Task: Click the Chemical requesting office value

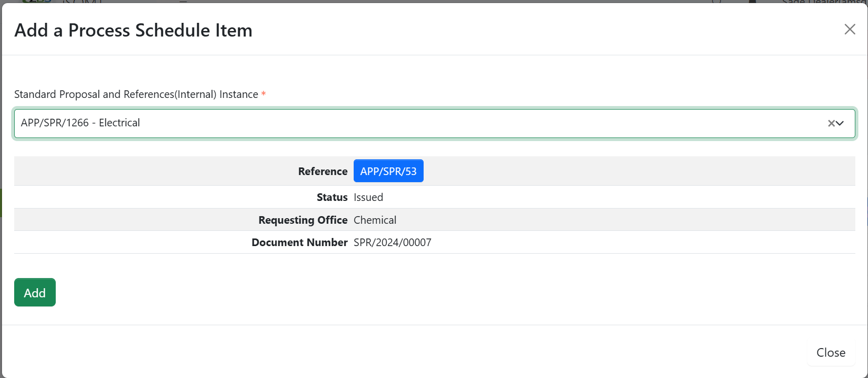Action: [x=375, y=220]
